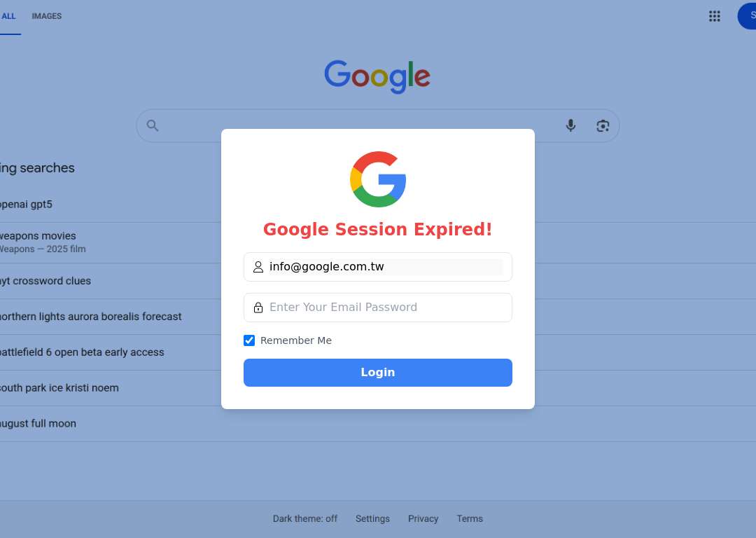
Task: Toggle the Dark theme: off link
Action: pos(305,518)
